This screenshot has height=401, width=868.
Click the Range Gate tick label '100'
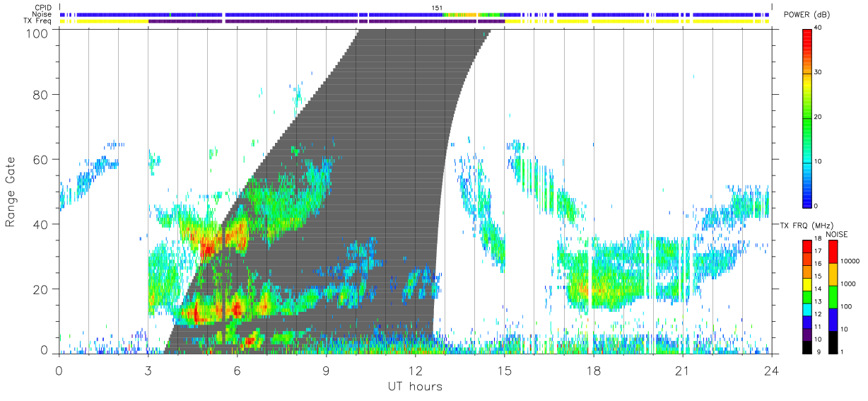36,33
